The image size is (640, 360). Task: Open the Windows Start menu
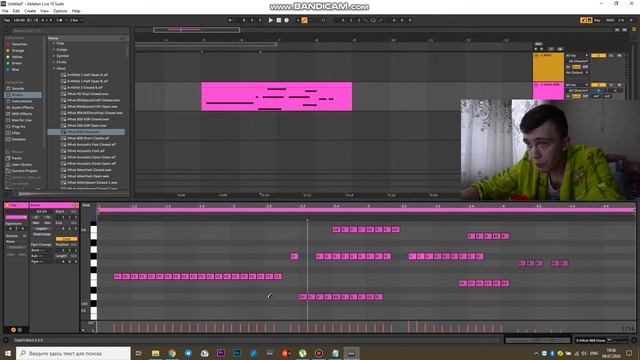tap(8, 353)
